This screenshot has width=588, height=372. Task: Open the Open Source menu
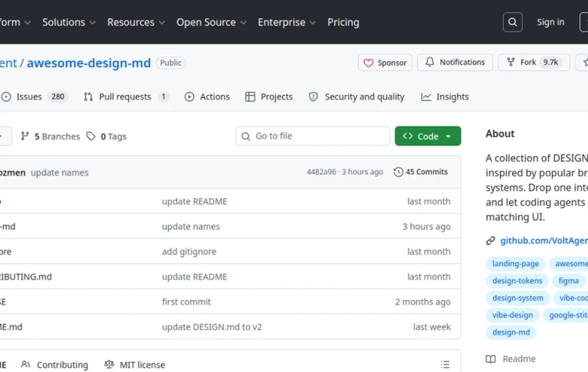click(x=211, y=22)
